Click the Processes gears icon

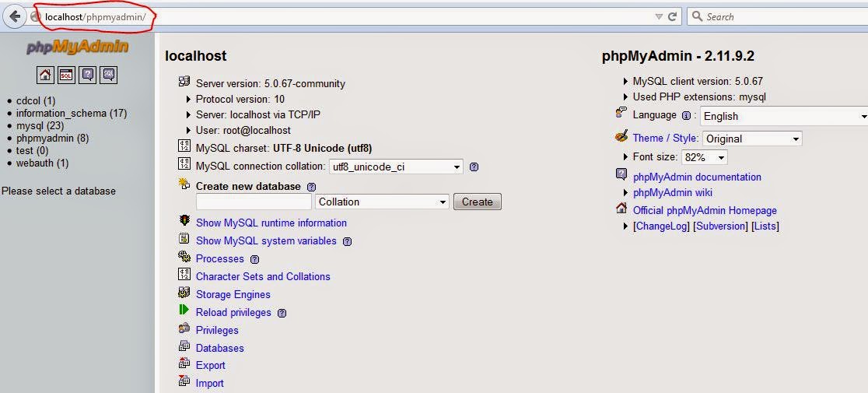click(184, 256)
